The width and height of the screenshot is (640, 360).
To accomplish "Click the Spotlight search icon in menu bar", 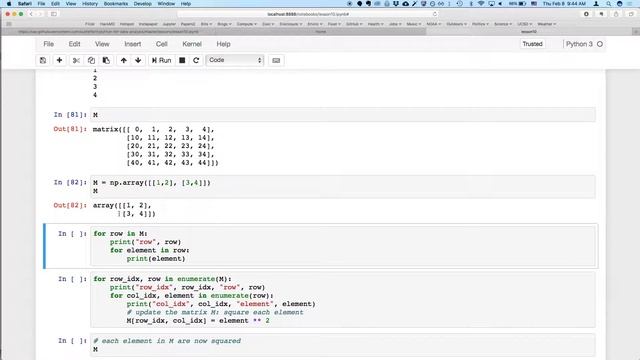I will [608, 4].
